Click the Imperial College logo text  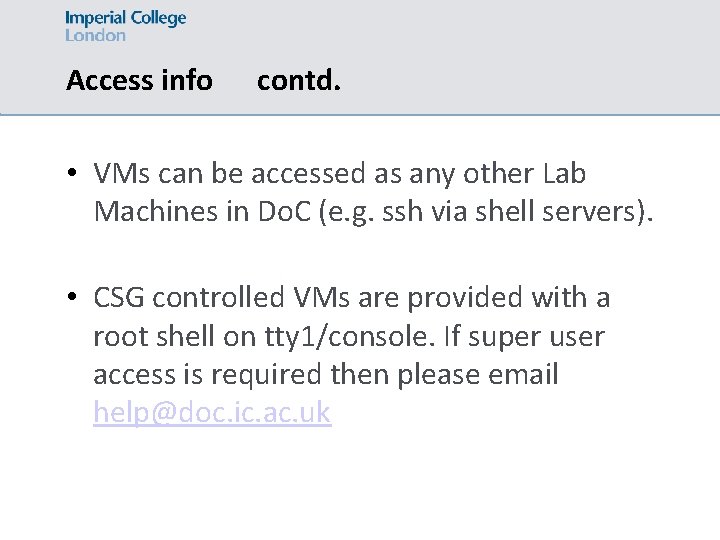point(126,19)
